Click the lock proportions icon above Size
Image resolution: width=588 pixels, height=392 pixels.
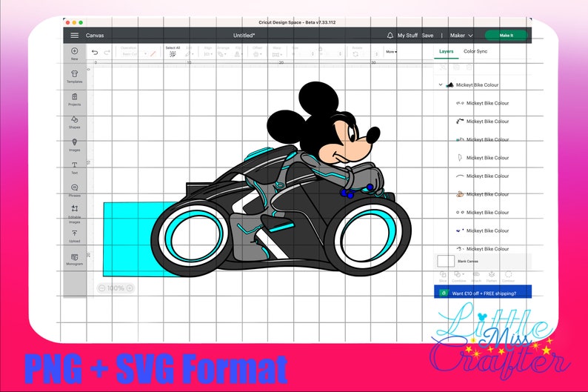321,49
